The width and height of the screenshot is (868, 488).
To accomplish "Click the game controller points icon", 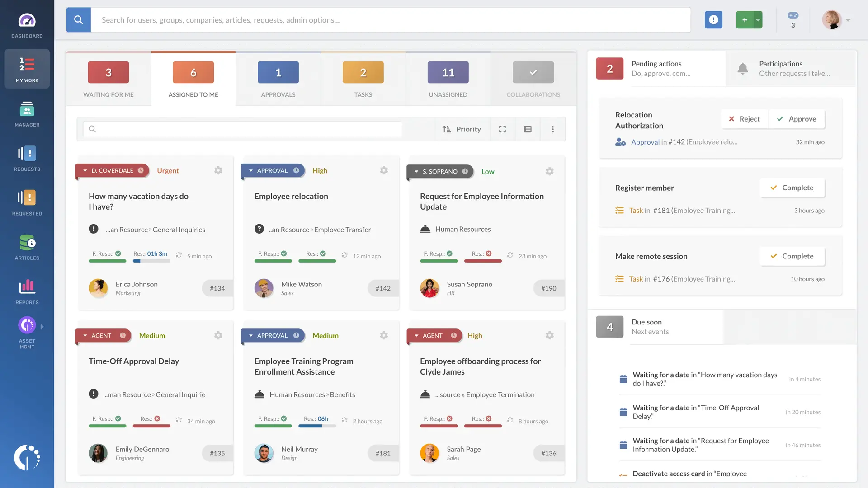I will tap(793, 15).
